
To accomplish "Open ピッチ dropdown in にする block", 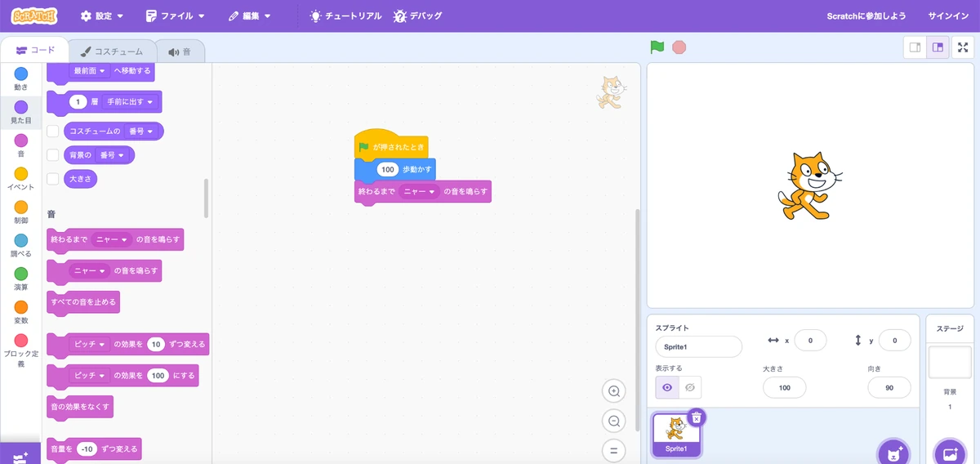I will 90,375.
